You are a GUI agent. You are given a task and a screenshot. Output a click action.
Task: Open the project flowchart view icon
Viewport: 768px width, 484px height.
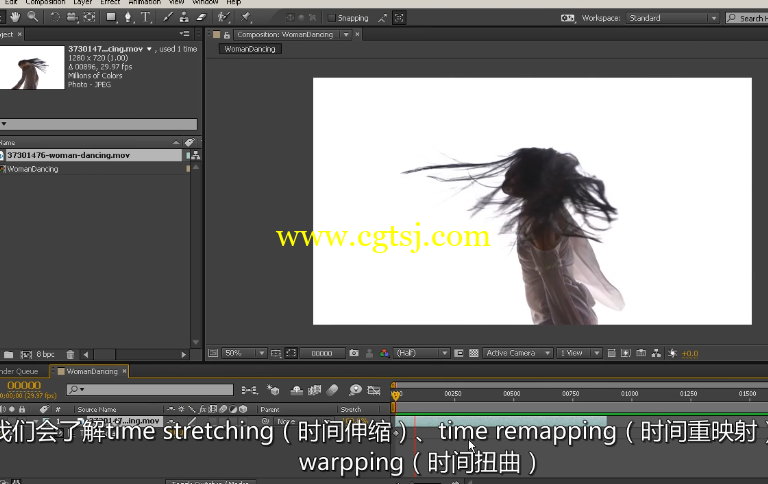tap(196, 155)
